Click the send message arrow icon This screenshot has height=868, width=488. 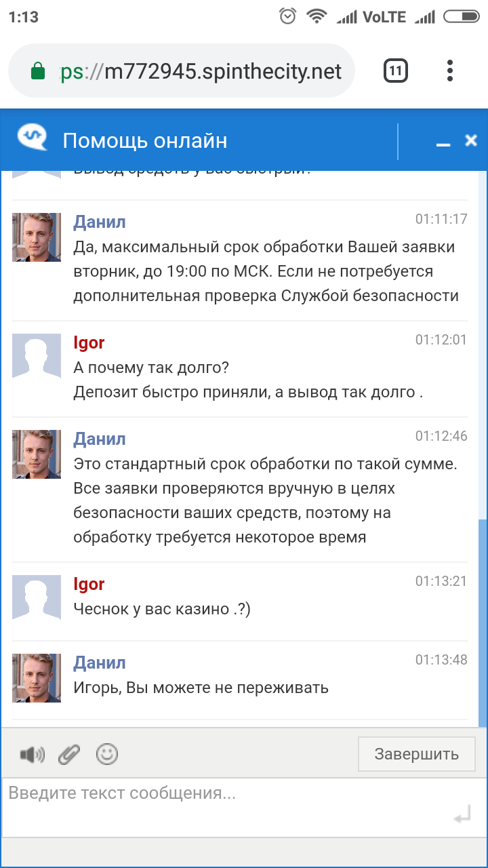pos(462,817)
